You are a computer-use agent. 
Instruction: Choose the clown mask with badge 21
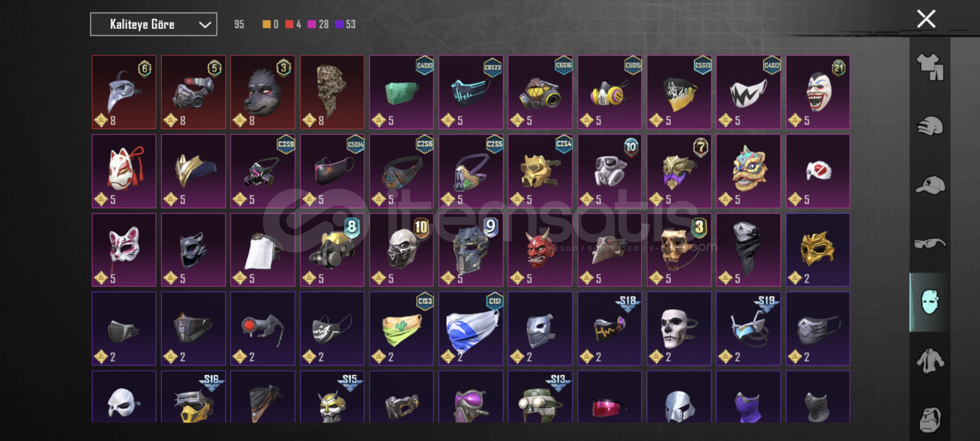click(x=818, y=92)
